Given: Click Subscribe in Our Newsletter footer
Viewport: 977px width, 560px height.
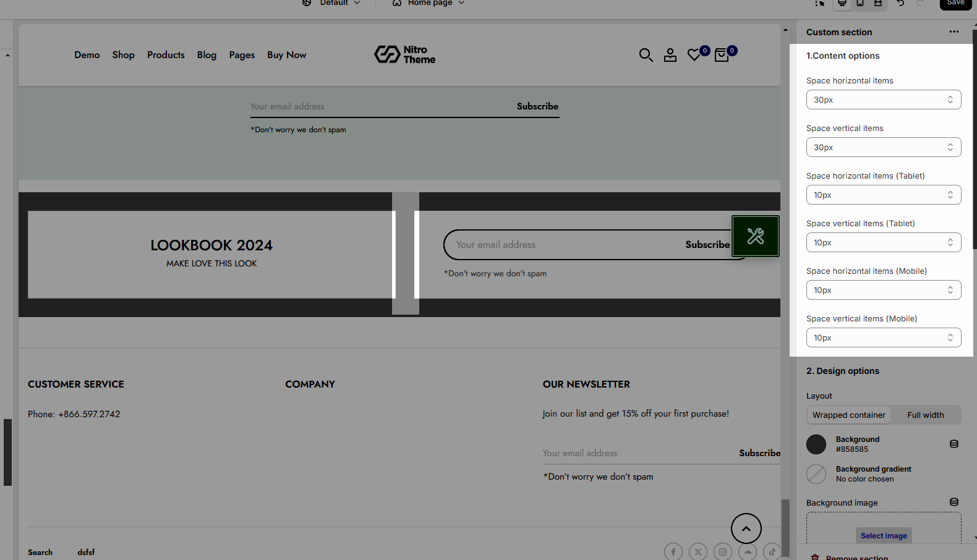Looking at the screenshot, I should pyautogui.click(x=760, y=453).
